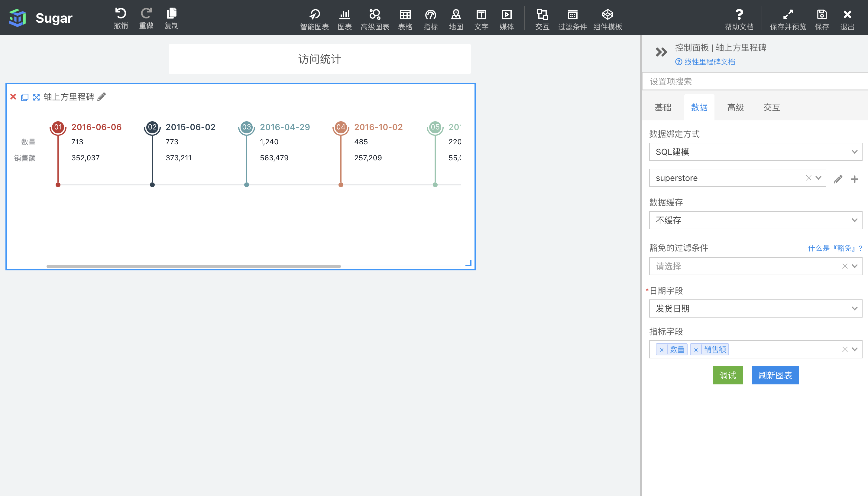868x496 pixels.
Task: Remove the 数量 tag from indicator fields
Action: (661, 350)
